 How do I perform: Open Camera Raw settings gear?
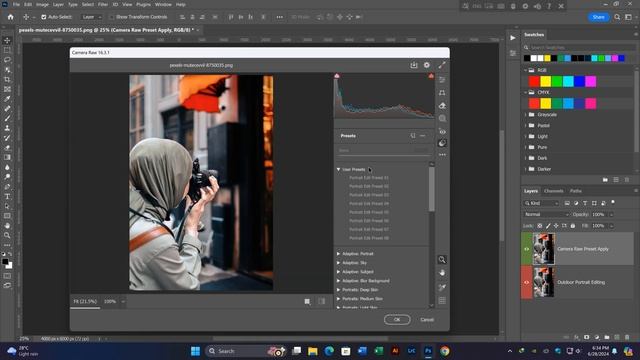point(427,65)
